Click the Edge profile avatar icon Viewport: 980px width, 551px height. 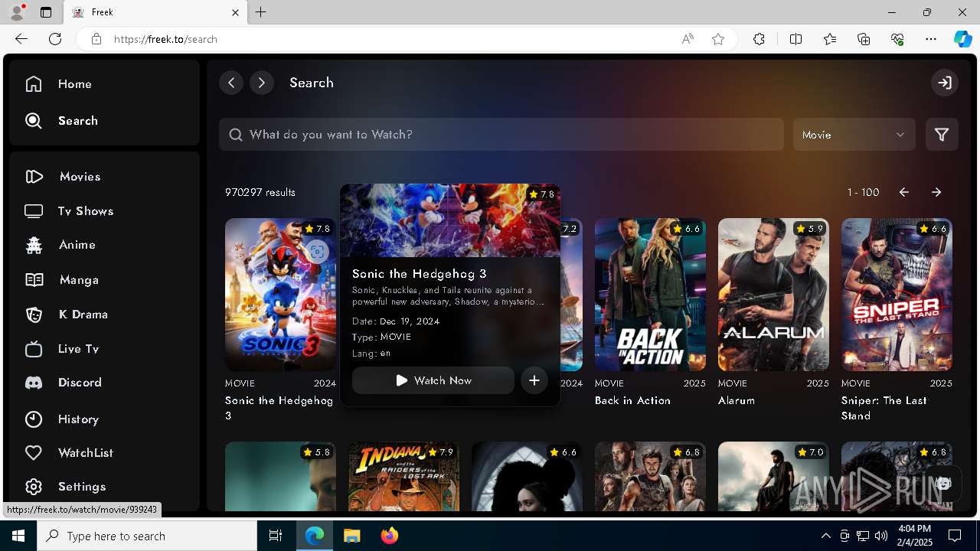17,12
